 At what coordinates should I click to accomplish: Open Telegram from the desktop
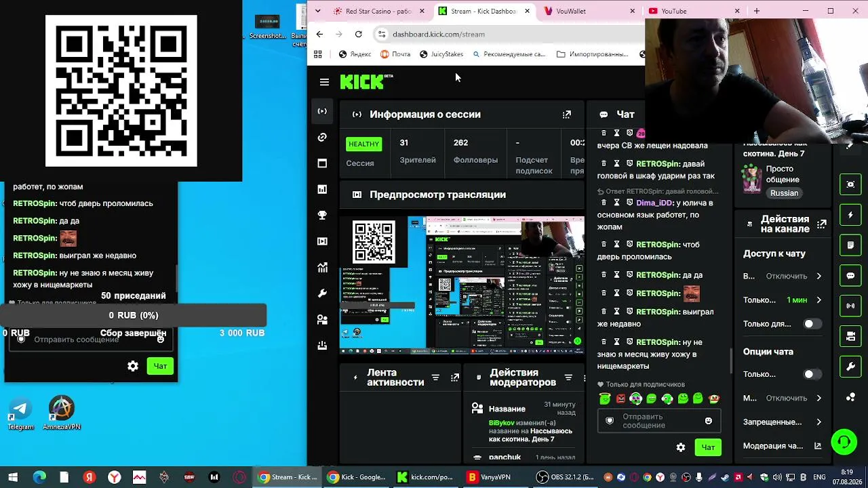pyautogui.click(x=20, y=413)
